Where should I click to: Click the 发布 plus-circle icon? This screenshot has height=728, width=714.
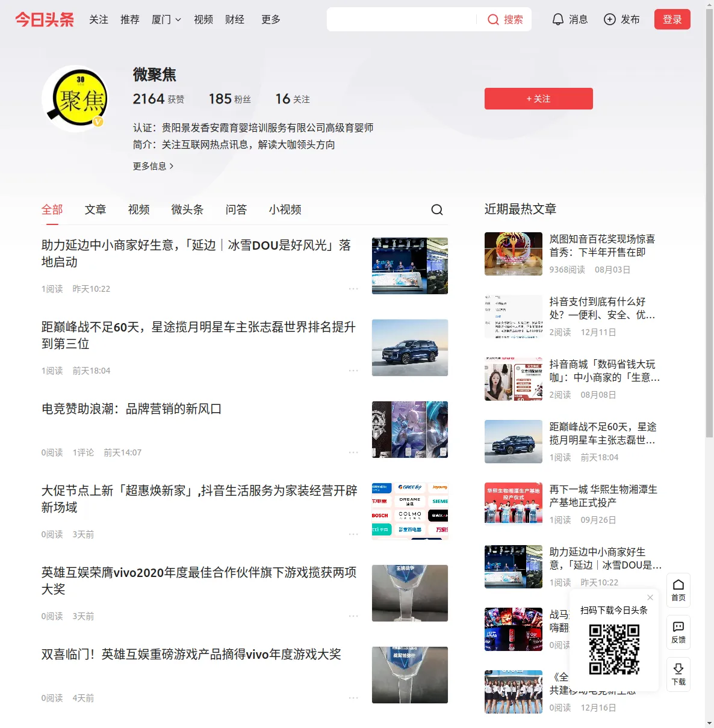[610, 19]
